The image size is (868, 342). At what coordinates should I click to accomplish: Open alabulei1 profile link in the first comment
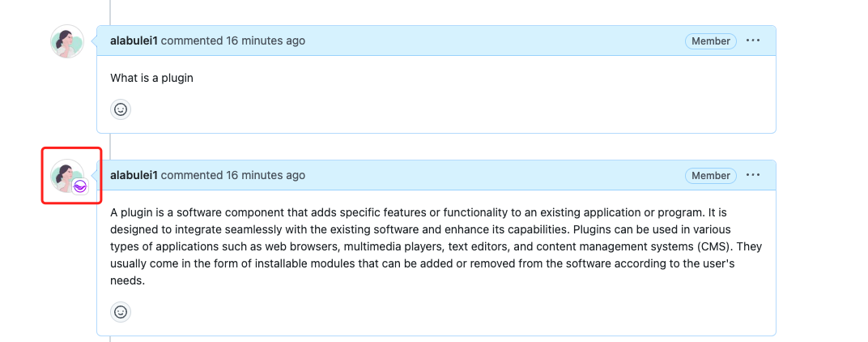tap(134, 41)
